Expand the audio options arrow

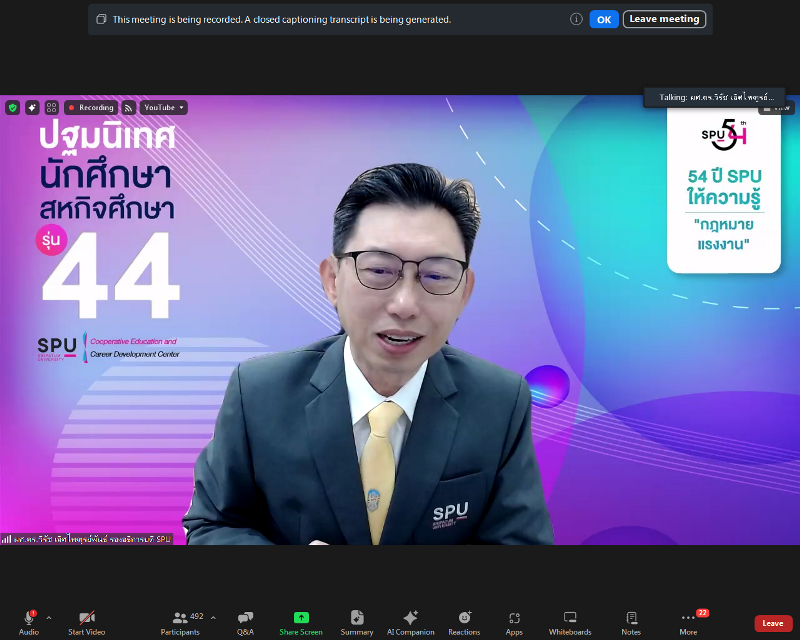[49, 618]
